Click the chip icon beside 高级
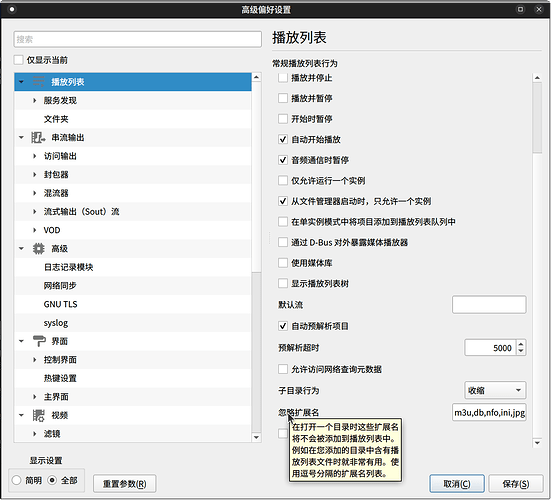Viewport: 551px width, 500px height. pos(39,248)
